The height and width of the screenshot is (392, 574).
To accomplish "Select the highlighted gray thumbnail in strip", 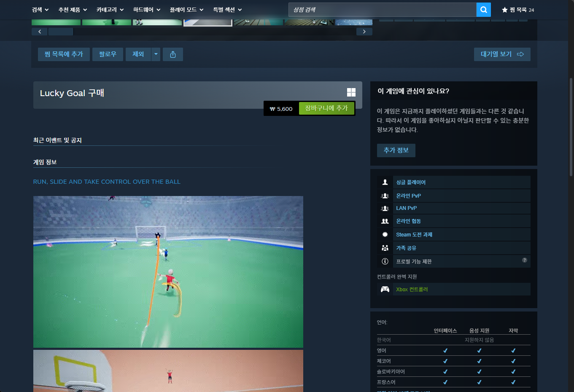I will click(208, 22).
